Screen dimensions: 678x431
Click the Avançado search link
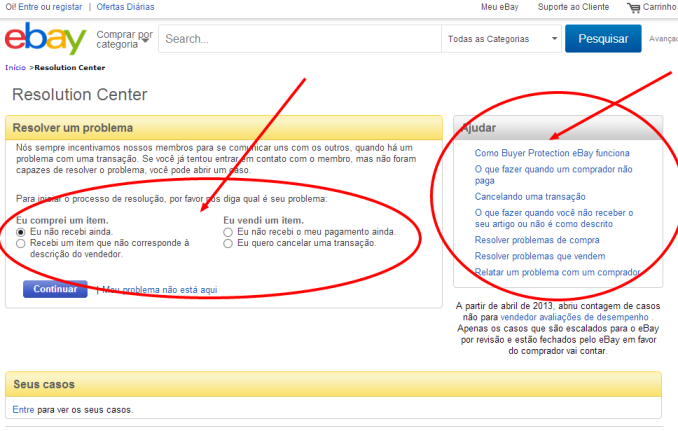(663, 39)
